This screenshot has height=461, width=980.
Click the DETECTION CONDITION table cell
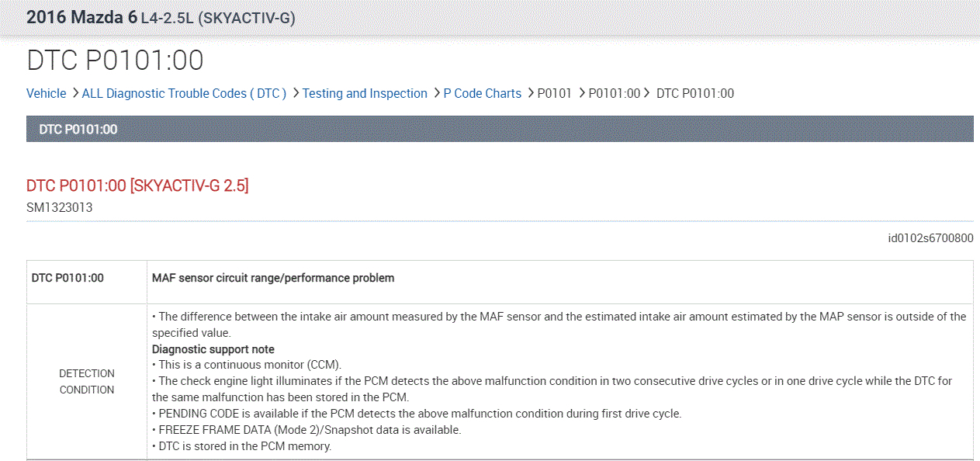click(x=87, y=381)
